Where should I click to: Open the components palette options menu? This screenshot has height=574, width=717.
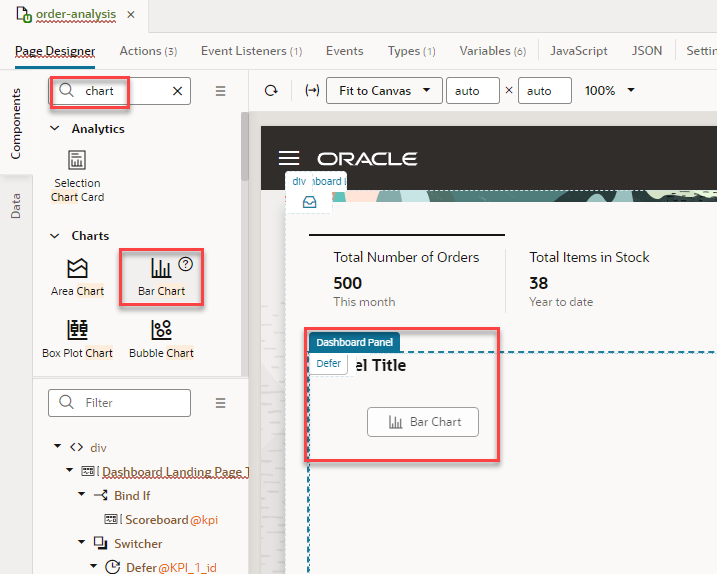click(220, 91)
